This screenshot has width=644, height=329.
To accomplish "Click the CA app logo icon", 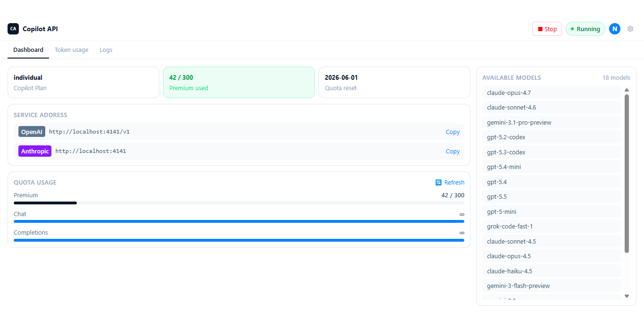I will coord(13,29).
